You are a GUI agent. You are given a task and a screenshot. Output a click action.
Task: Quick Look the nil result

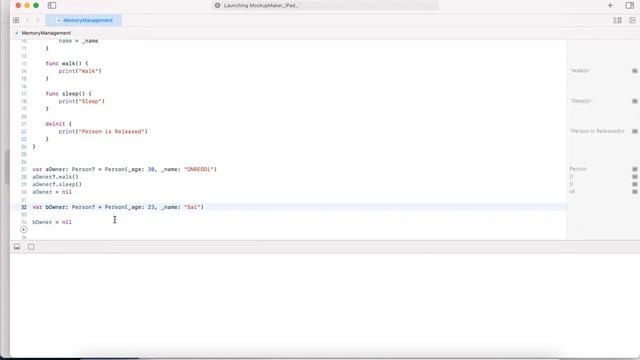(635, 191)
